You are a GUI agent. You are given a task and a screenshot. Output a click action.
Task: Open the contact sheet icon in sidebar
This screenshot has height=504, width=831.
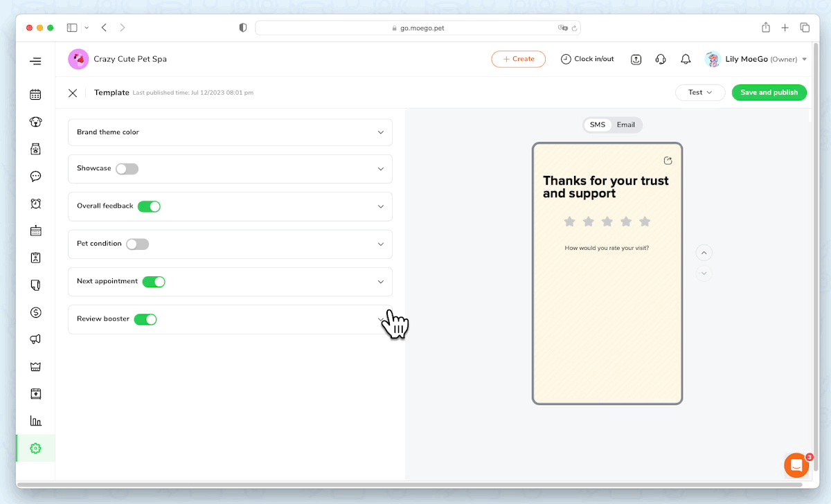[x=35, y=258]
